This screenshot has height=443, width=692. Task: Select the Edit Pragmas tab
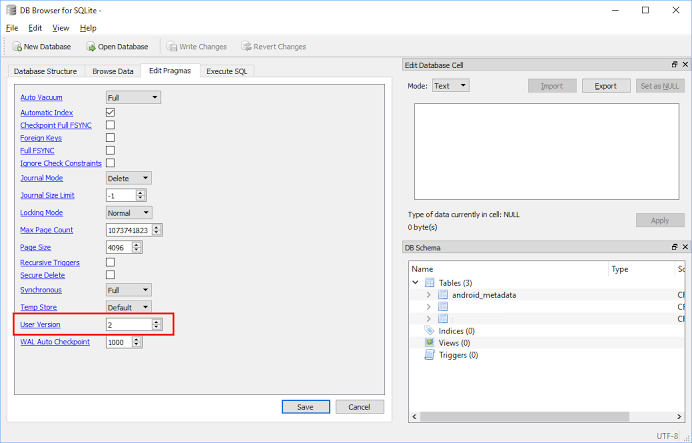170,71
